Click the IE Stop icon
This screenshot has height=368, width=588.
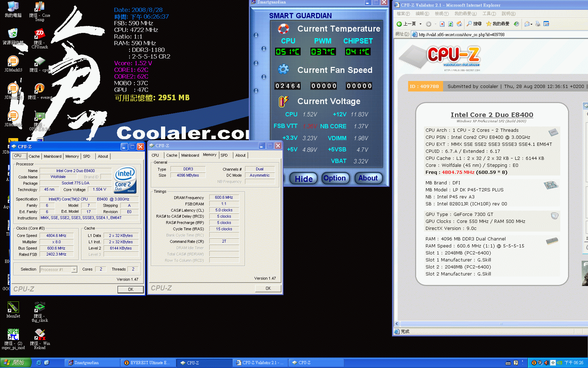[442, 24]
